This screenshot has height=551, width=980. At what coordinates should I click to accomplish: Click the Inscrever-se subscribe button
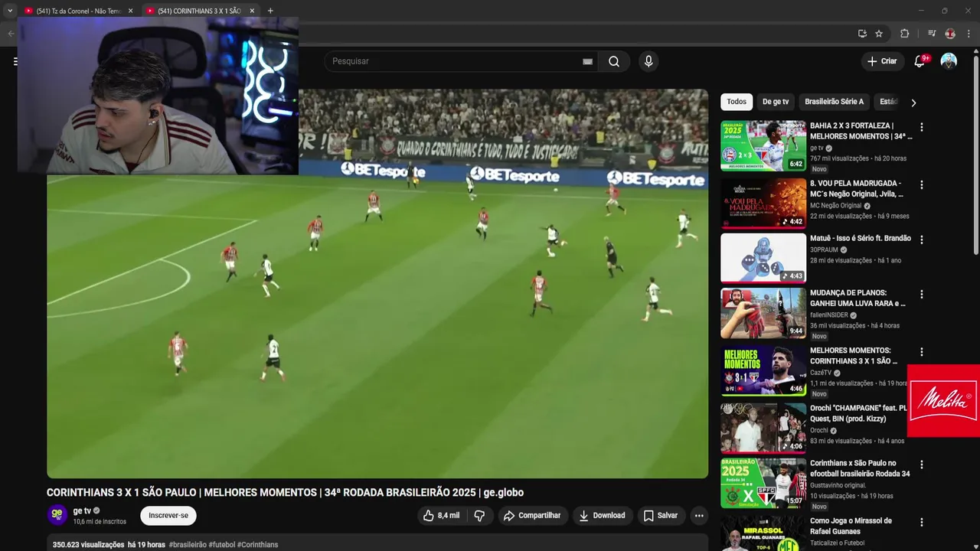(x=168, y=516)
